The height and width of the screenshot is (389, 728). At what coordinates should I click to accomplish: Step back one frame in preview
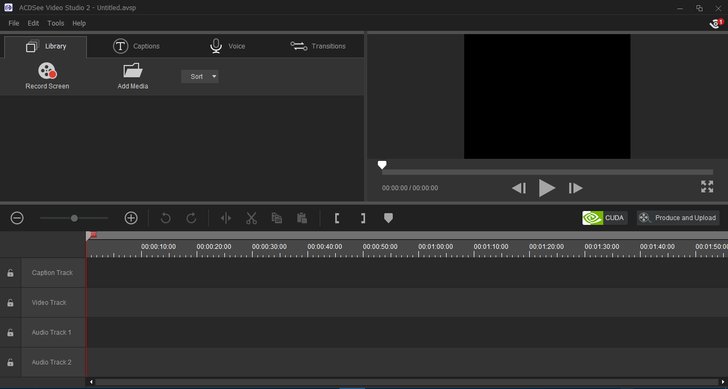pos(519,188)
